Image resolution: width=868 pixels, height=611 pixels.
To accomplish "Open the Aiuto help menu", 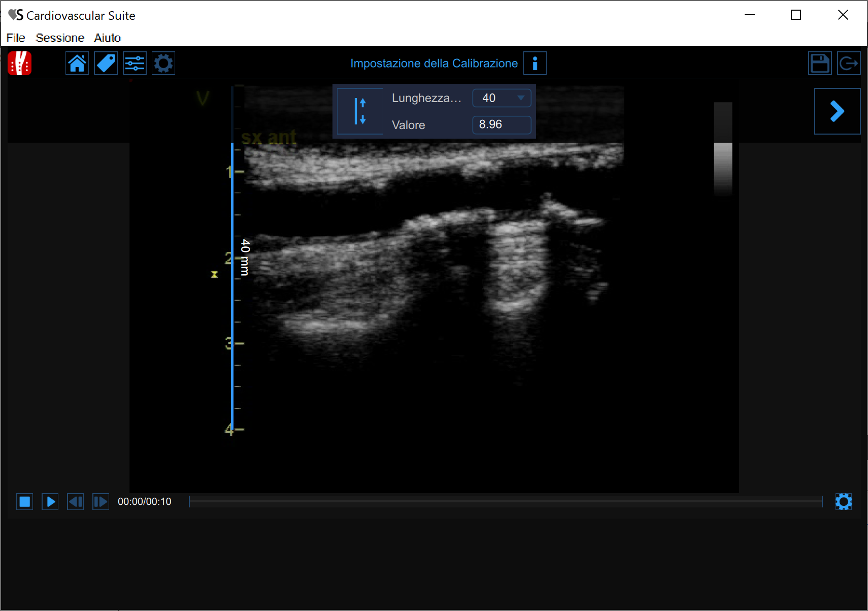I will [x=107, y=38].
